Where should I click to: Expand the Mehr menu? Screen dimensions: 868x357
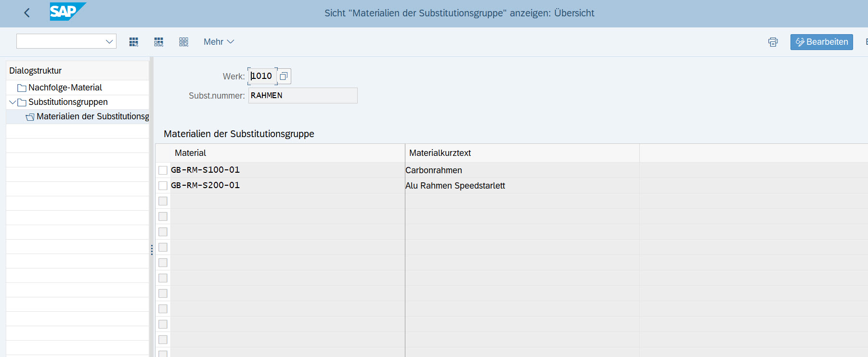pos(219,42)
